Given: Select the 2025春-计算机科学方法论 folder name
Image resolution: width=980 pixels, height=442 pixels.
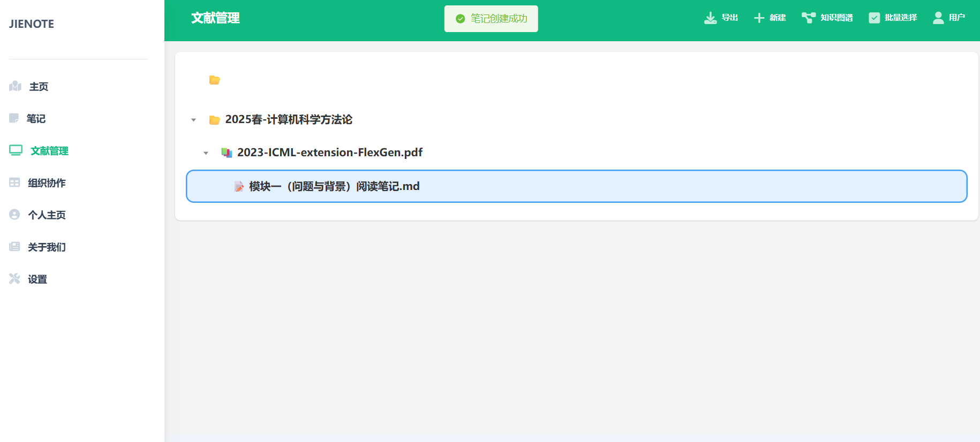Looking at the screenshot, I should point(289,119).
